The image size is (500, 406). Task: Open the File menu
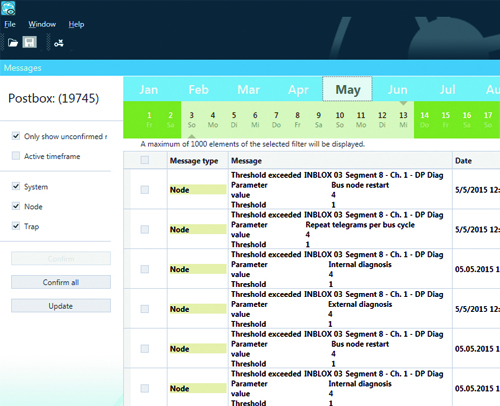(x=10, y=24)
